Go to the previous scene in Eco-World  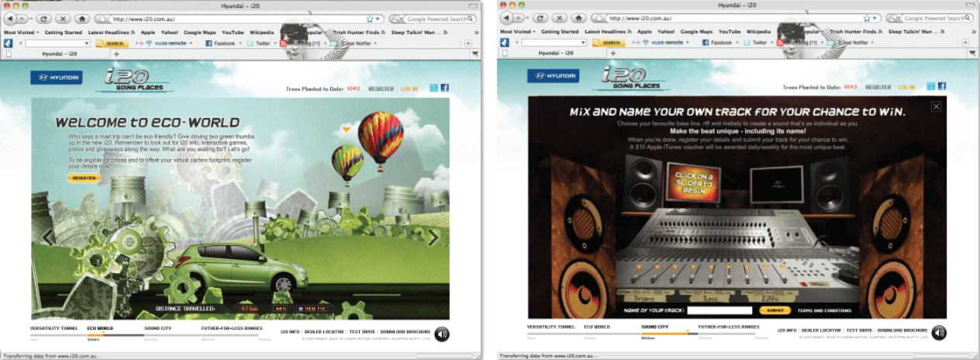click(x=48, y=237)
